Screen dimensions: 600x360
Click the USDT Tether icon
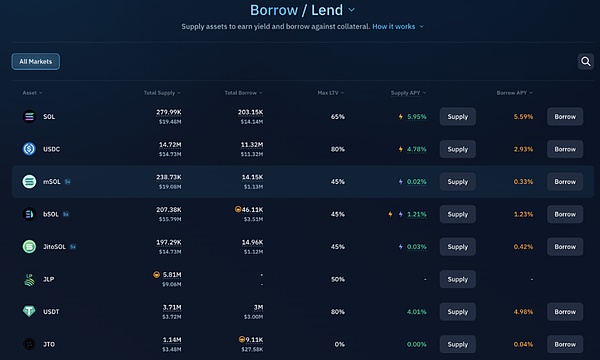[29, 311]
